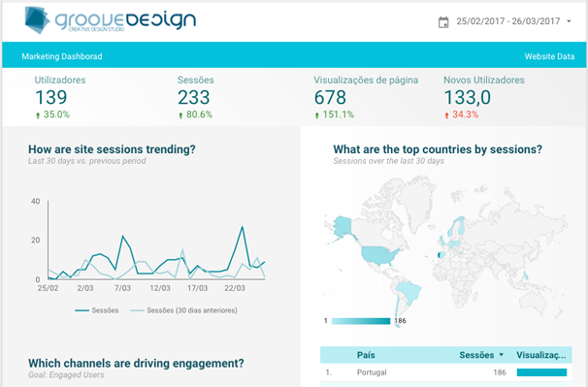
Task: Click the Groove Design logo
Action: (x=111, y=19)
